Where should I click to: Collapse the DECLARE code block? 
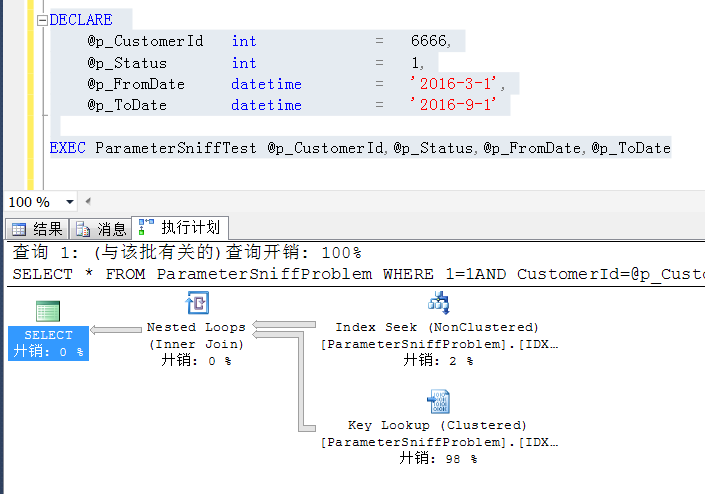[x=41, y=20]
